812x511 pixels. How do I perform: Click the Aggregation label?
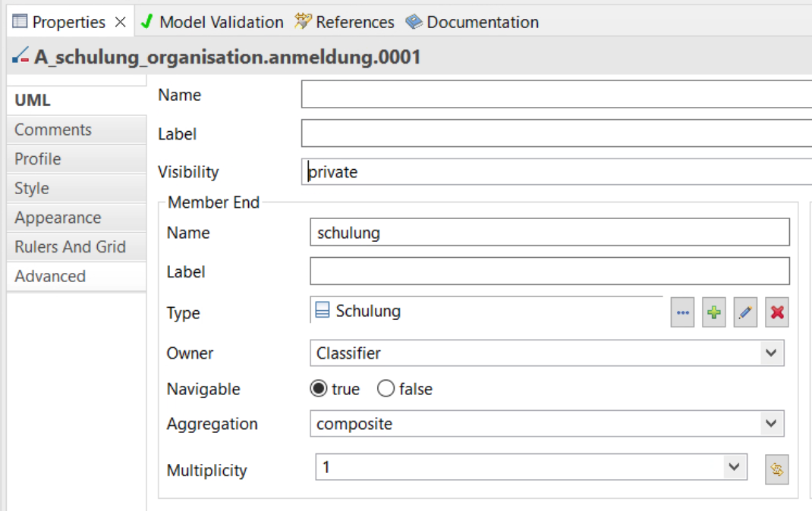pos(212,424)
